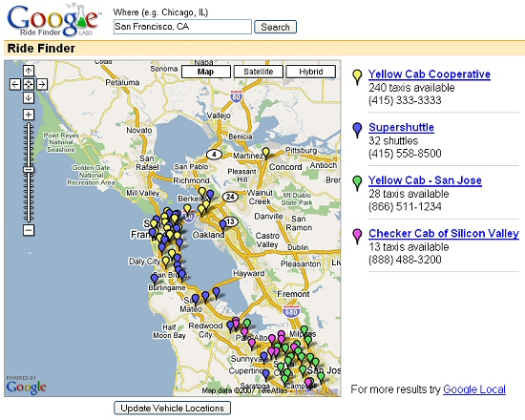Click phone number (888) 488-3200

click(x=405, y=260)
